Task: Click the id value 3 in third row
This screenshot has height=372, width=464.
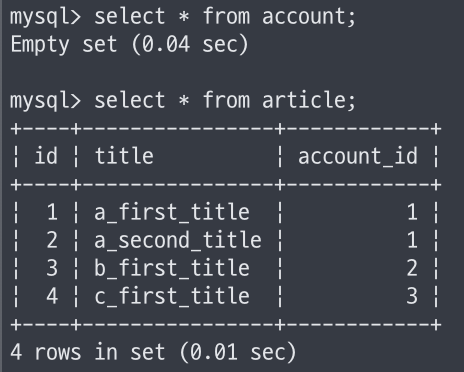Action: click(x=52, y=268)
